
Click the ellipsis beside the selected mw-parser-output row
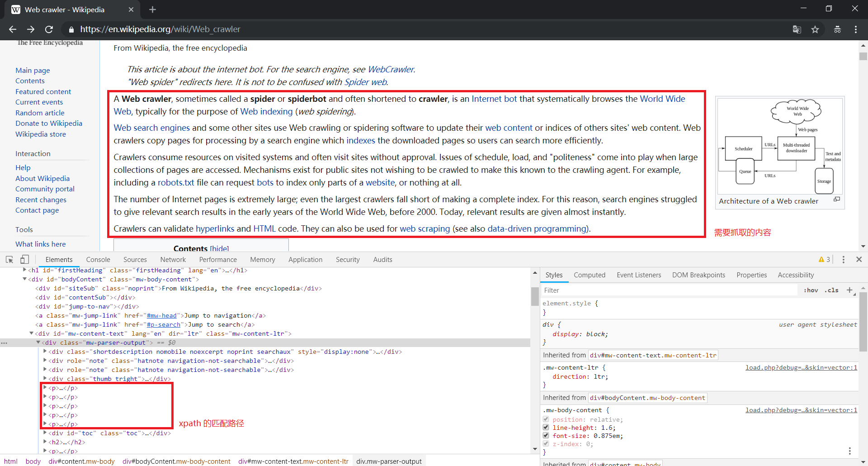click(x=4, y=343)
